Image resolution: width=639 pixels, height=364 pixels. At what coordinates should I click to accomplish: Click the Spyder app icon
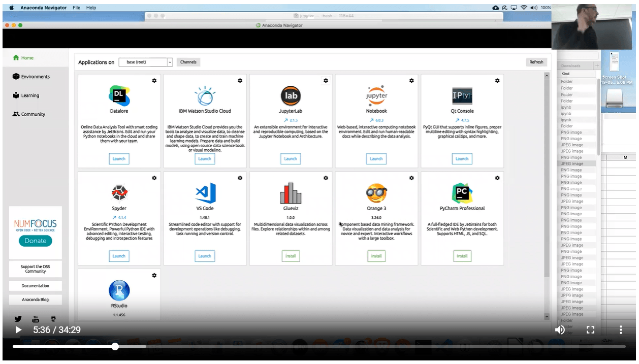119,193
